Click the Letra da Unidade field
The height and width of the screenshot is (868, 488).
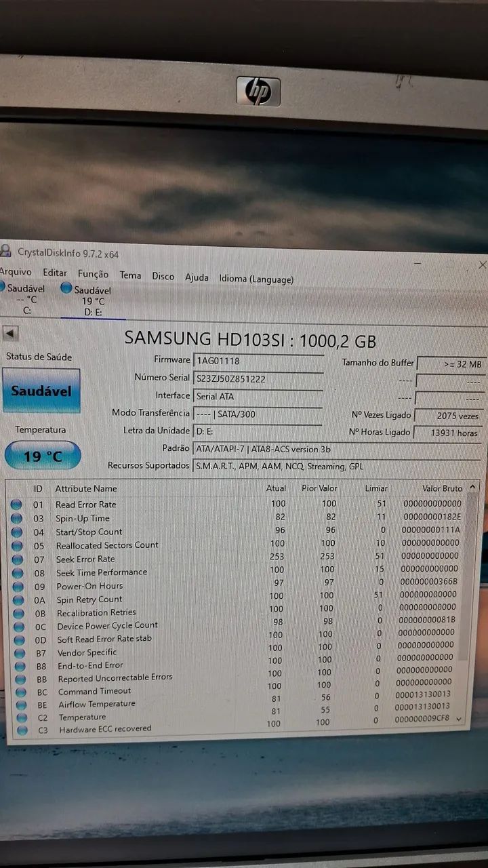tap(258, 431)
